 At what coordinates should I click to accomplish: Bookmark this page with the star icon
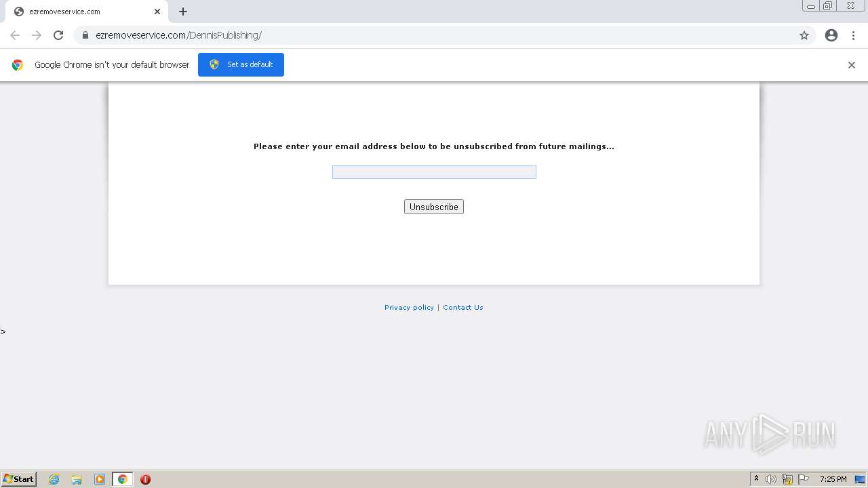tap(804, 35)
